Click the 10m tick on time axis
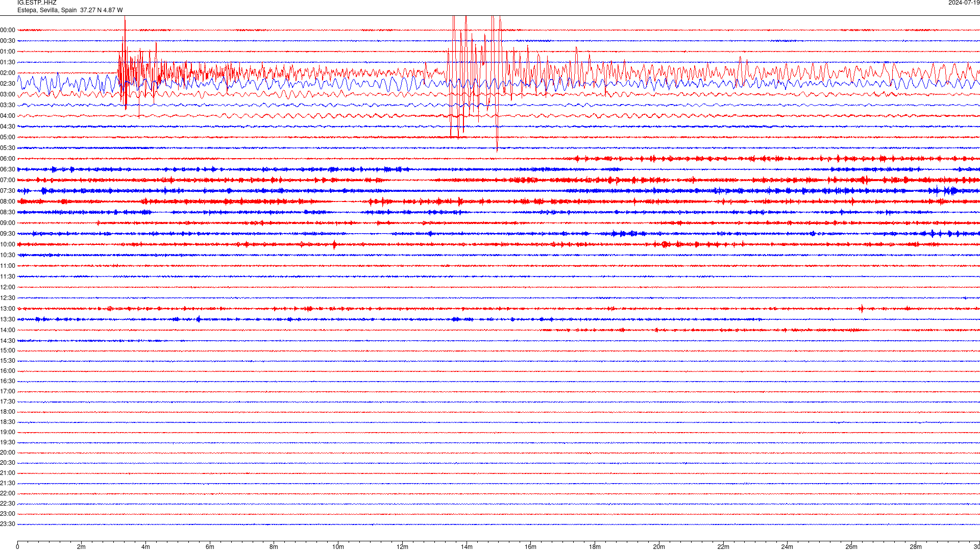The height and width of the screenshot is (551, 980). [338, 547]
